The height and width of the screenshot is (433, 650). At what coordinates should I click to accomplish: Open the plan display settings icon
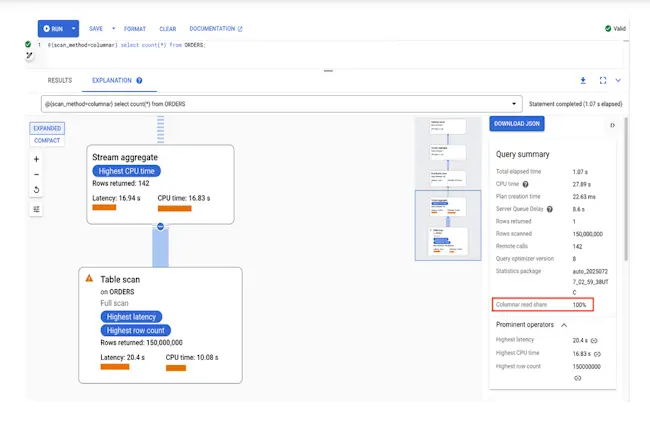pyautogui.click(x=36, y=209)
